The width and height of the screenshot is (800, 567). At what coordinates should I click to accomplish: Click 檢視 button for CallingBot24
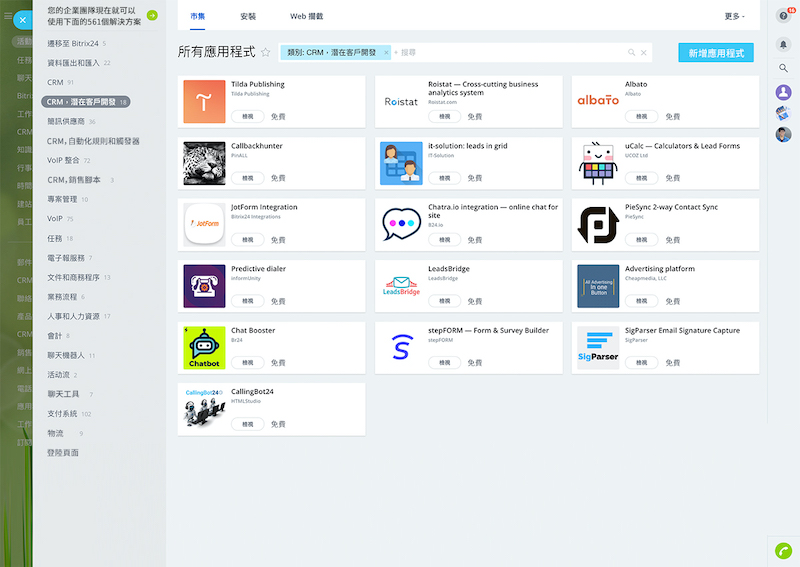click(x=247, y=424)
